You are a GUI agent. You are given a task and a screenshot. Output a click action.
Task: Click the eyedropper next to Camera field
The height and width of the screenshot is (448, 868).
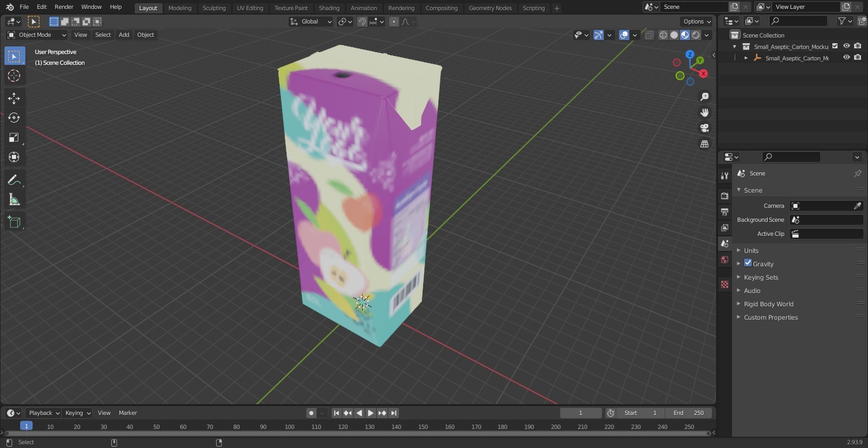tap(857, 206)
